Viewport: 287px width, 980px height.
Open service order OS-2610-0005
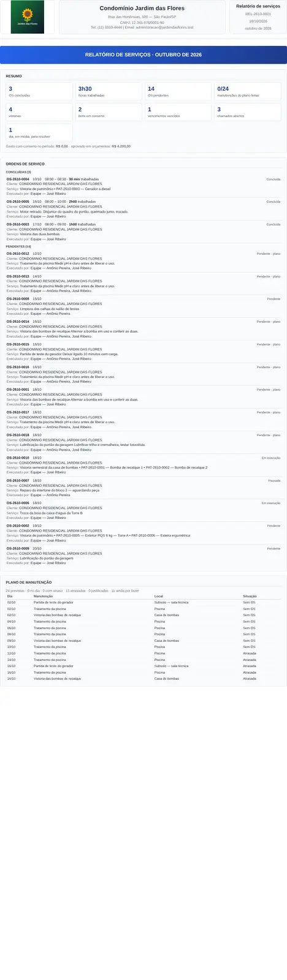click(143, 209)
